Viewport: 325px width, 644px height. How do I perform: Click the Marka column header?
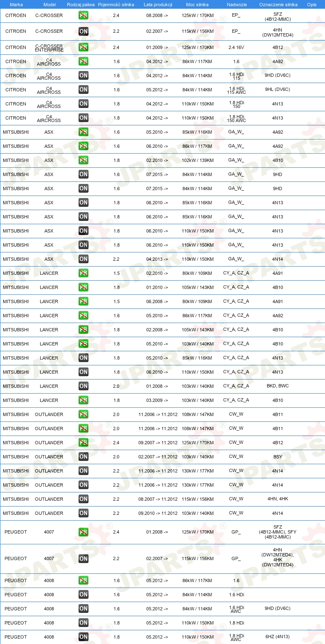coord(16,4)
